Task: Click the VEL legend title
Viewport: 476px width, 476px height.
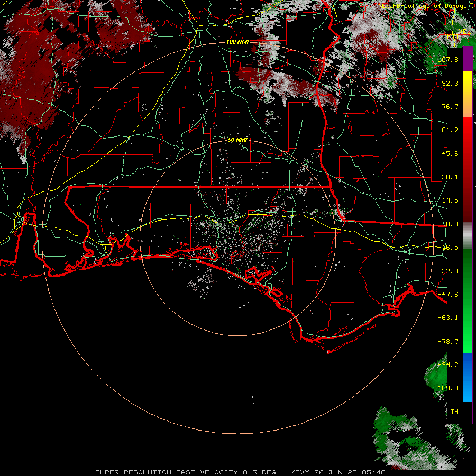Action: (464, 32)
